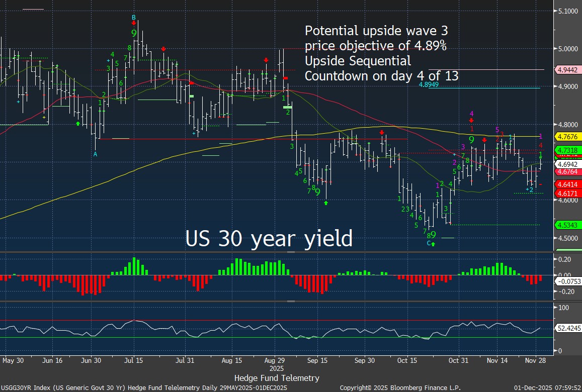The image size is (582, 392).
Task: Click the 'US 30 year yield' title text
Action: point(269,238)
